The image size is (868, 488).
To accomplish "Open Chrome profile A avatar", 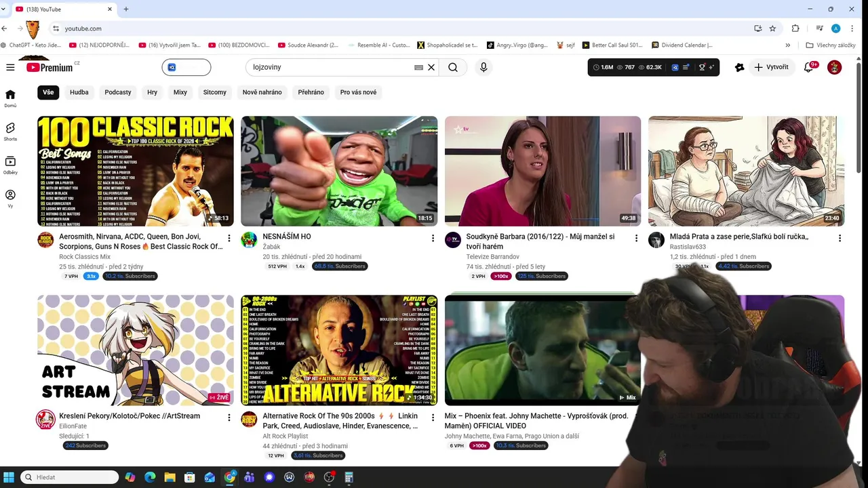I will tap(835, 28).
